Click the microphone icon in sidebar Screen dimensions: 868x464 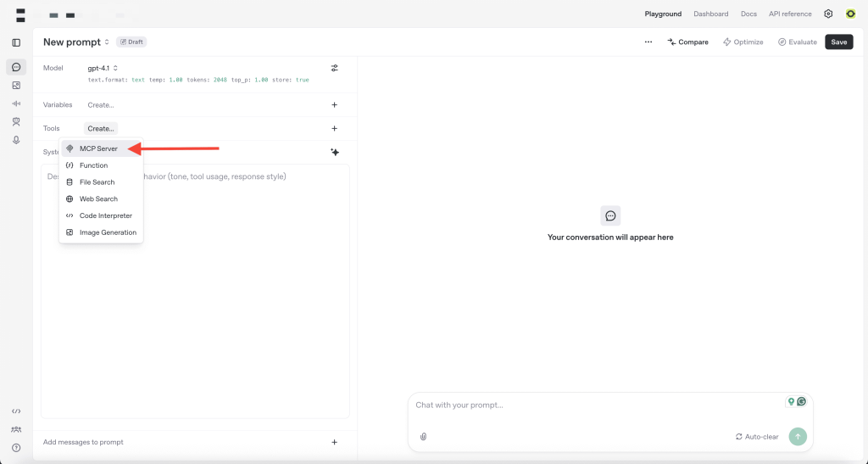pos(16,140)
